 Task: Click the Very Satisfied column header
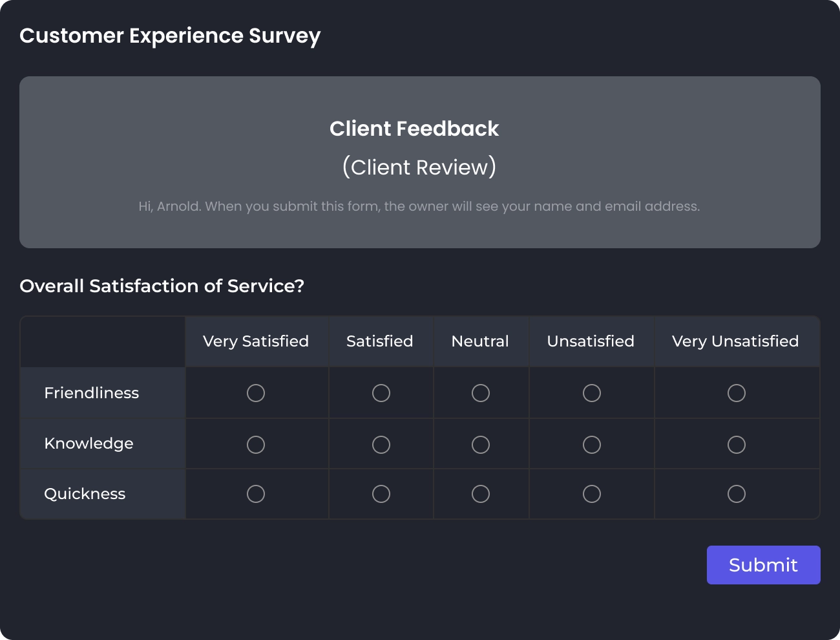(256, 341)
